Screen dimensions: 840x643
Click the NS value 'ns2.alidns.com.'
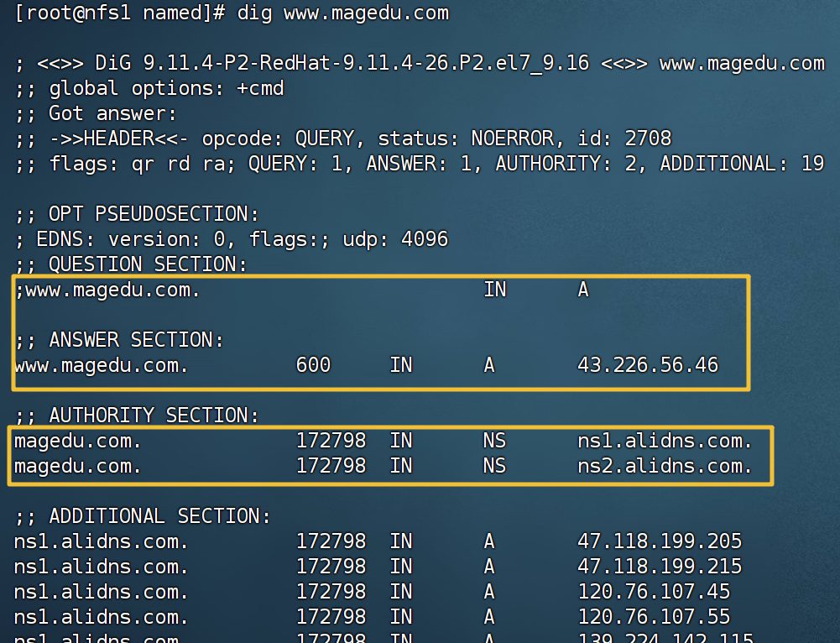tap(665, 466)
